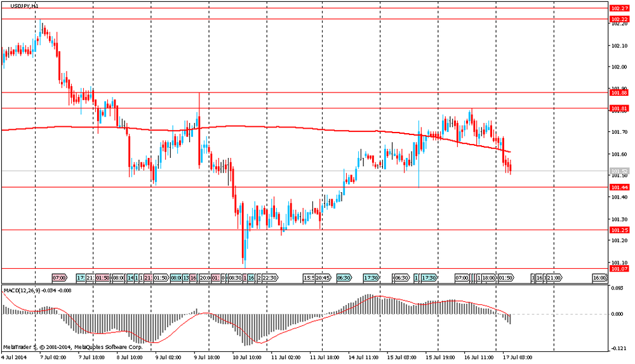The height and width of the screenshot is (364, 635).
Task: Select the 101.25 price level tag
Action: click(x=618, y=230)
